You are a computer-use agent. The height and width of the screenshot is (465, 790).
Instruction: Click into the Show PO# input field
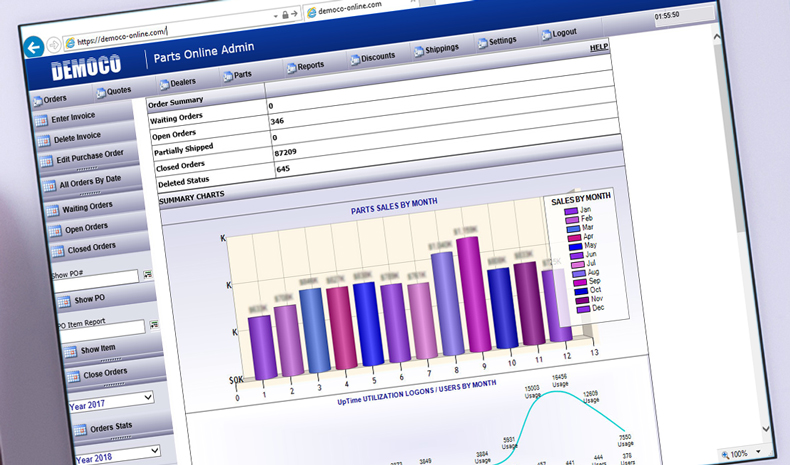94,274
